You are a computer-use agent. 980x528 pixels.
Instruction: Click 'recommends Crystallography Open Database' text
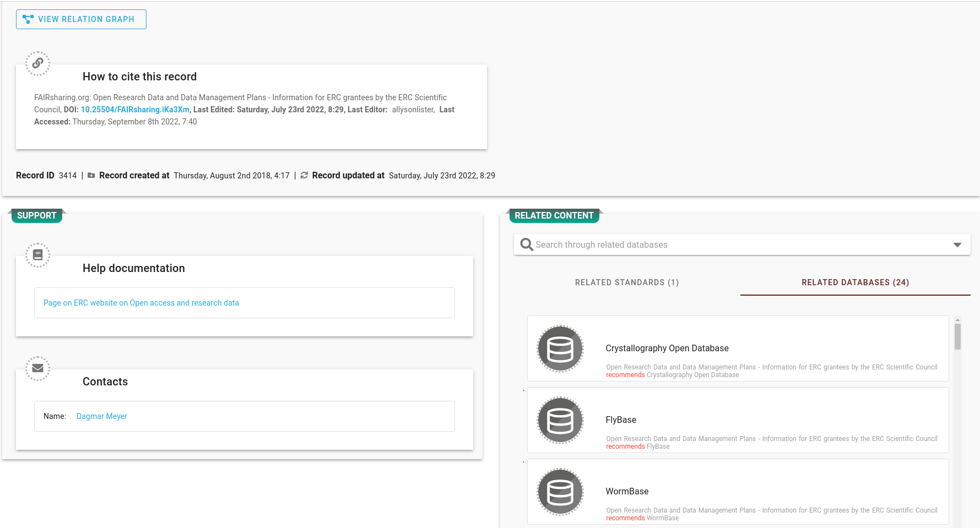point(673,375)
